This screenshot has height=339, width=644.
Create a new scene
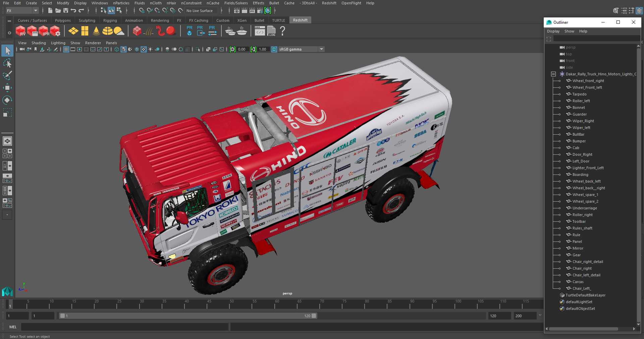(50, 11)
